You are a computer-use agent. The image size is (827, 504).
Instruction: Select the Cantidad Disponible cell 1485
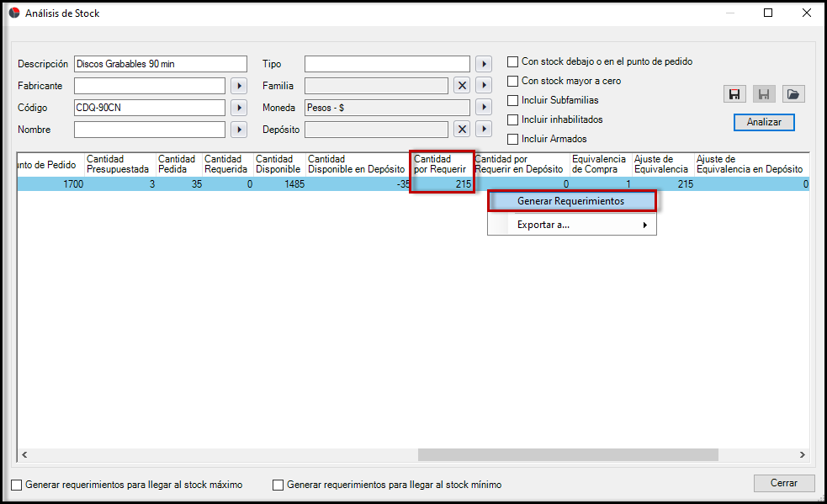[279, 184]
